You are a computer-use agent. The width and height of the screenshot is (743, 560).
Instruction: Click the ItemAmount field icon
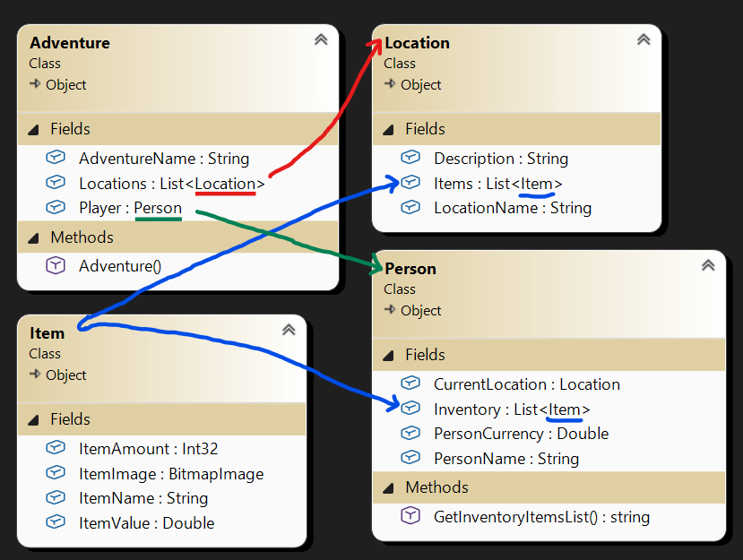(x=56, y=448)
